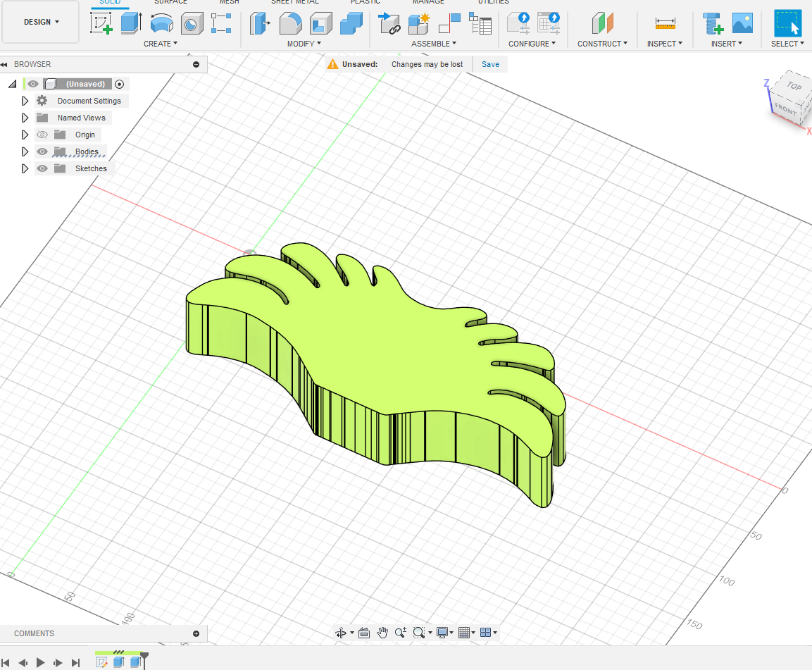
Task: Choose the Extrude tool icon
Action: click(131, 23)
